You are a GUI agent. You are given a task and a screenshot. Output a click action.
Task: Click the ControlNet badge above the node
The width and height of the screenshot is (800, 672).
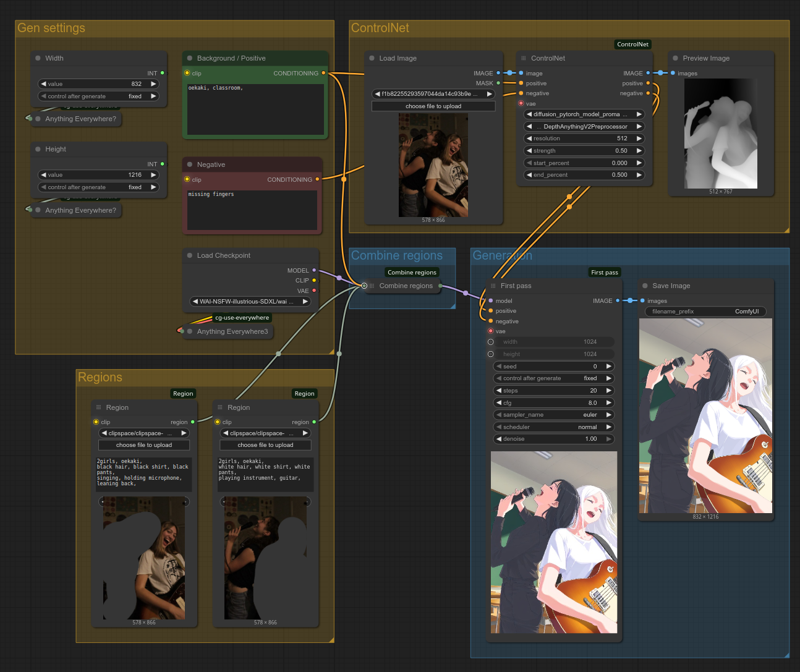coord(633,45)
